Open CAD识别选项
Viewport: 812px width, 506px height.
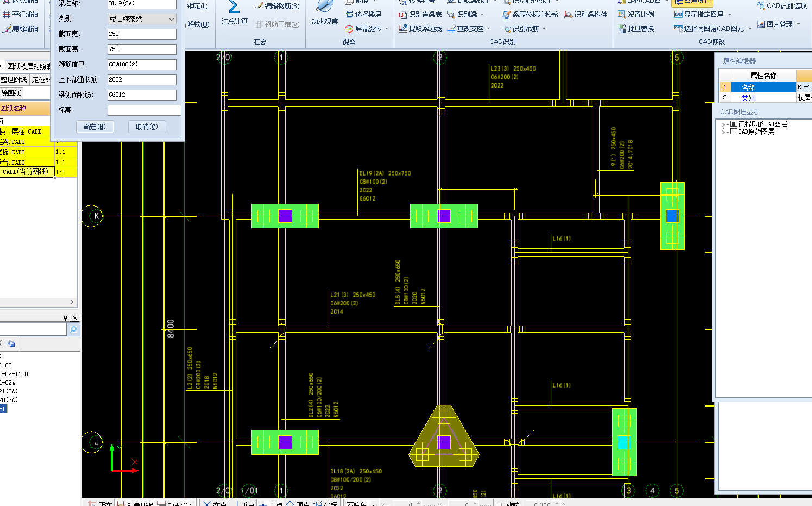pyautogui.click(x=781, y=6)
